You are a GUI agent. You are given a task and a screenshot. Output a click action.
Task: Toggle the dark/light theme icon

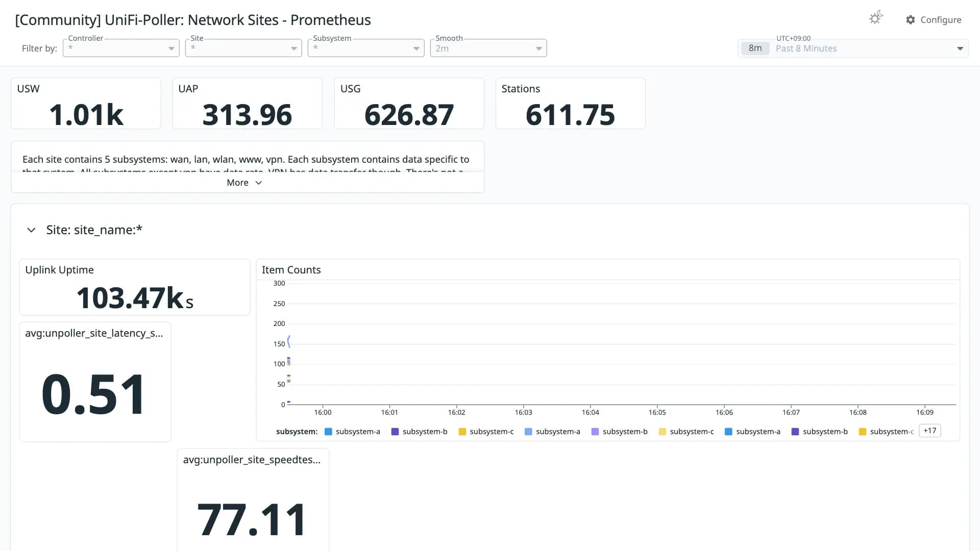pyautogui.click(x=876, y=18)
